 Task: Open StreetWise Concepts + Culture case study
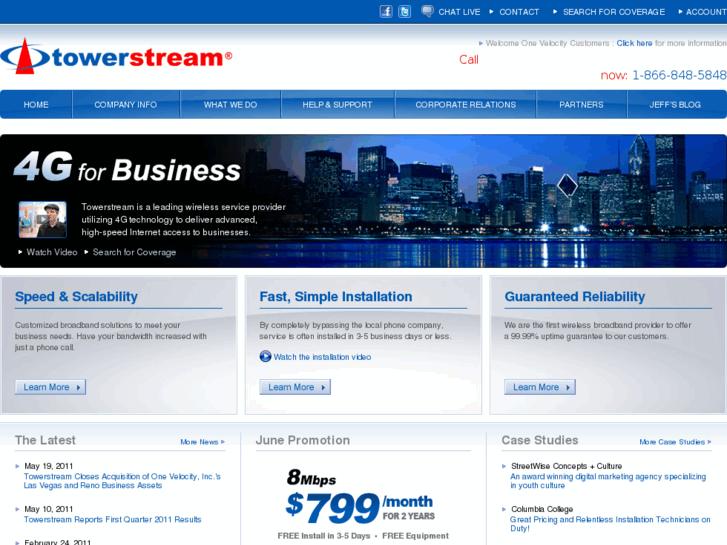567,466
